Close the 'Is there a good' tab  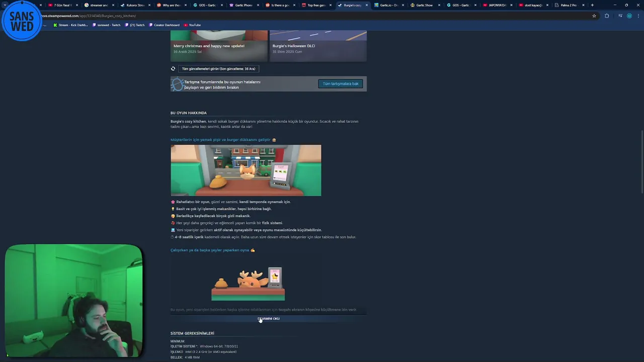coord(294,5)
